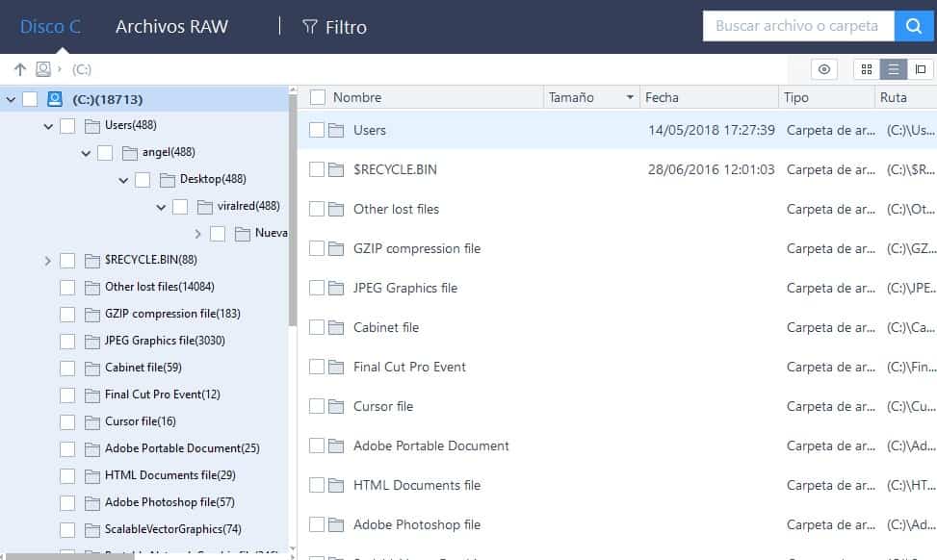This screenshot has height=560, width=937.
Task: Select Adobe Photoshop file(57) in tree
Action: pyautogui.click(x=169, y=502)
